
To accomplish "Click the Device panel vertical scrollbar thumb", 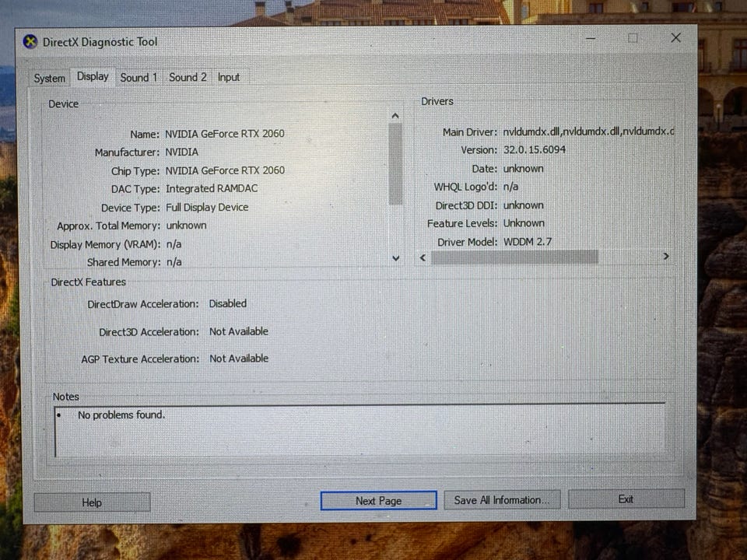I will click(395, 163).
